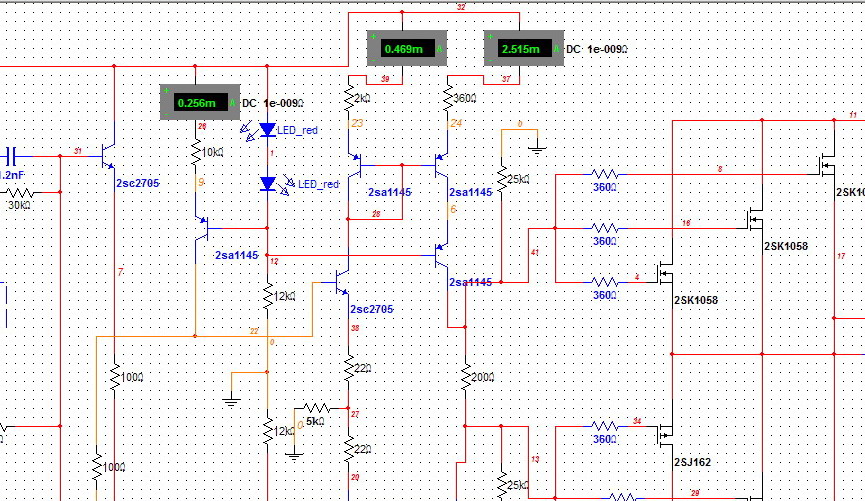Select the 2SK1058 MOSFET gated by net 4
This screenshot has width=865, height=501.
666,274
